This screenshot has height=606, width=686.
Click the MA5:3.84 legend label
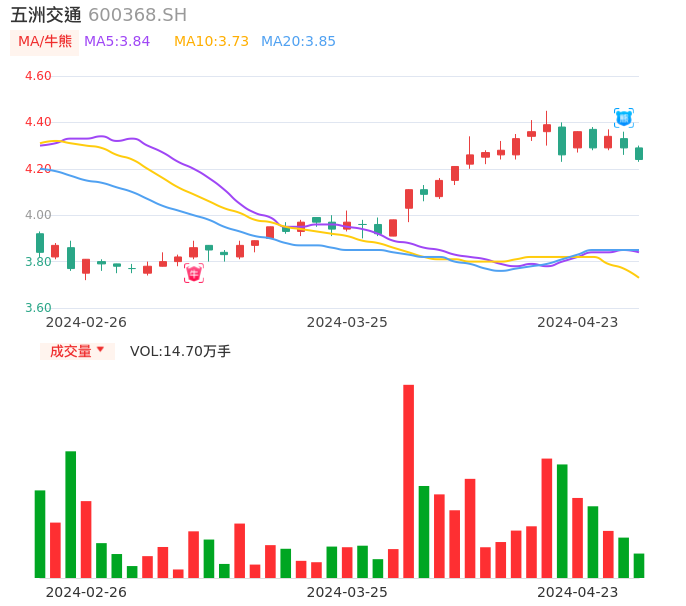117,42
